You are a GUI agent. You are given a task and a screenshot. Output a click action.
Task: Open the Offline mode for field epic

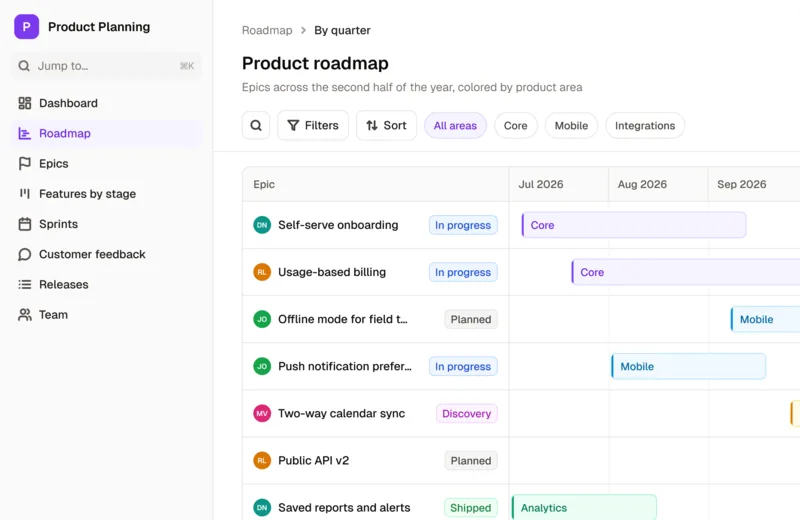(x=343, y=319)
